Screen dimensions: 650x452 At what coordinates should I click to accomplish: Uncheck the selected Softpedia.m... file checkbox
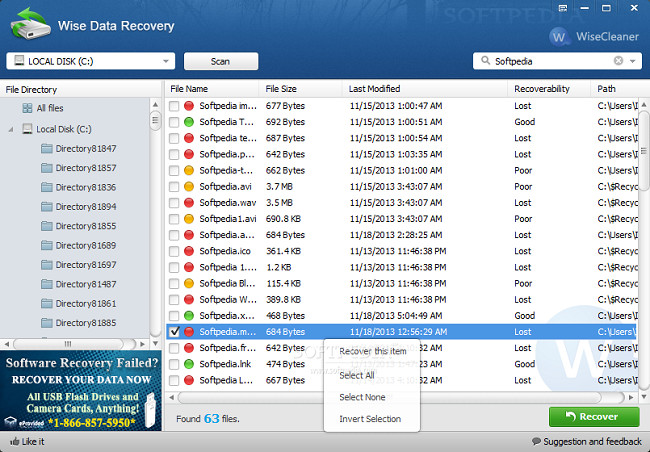click(174, 331)
